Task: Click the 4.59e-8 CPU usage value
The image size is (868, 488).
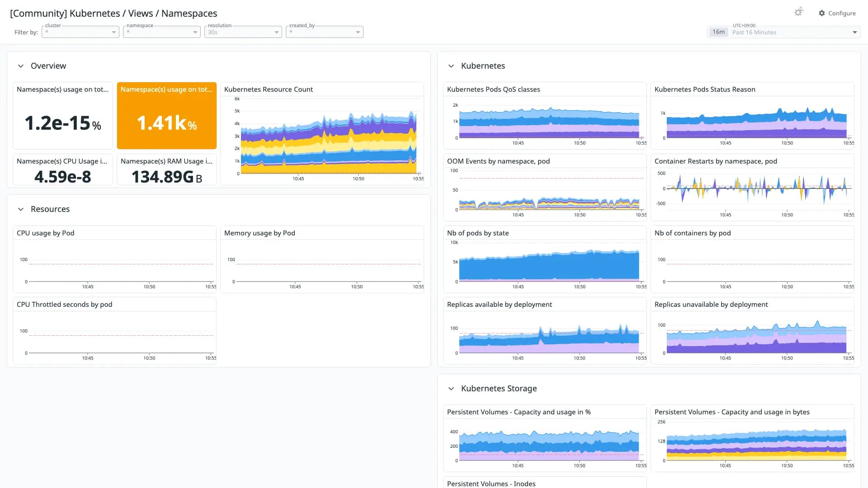Action: [x=63, y=177]
